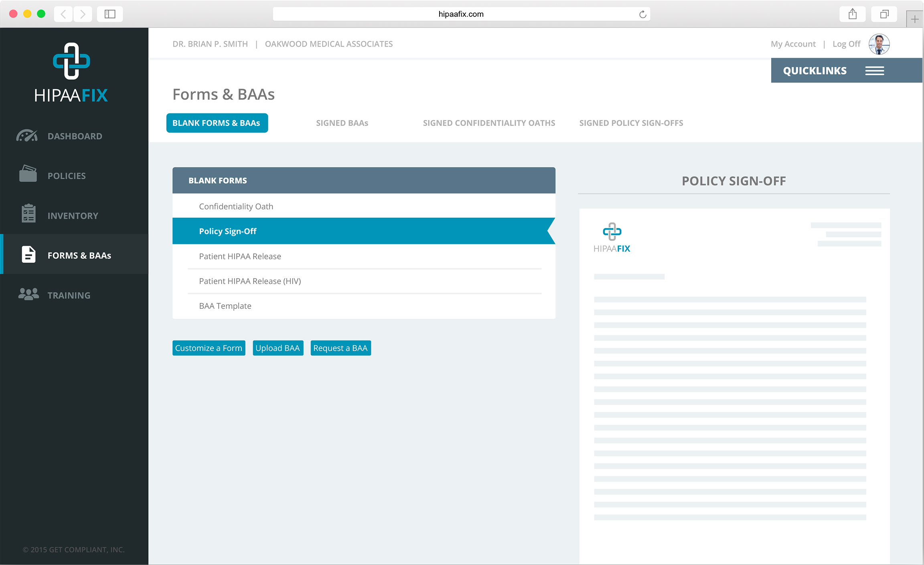Viewport: 924px width, 565px height.
Task: Toggle the browser sidebar button
Action: (110, 14)
